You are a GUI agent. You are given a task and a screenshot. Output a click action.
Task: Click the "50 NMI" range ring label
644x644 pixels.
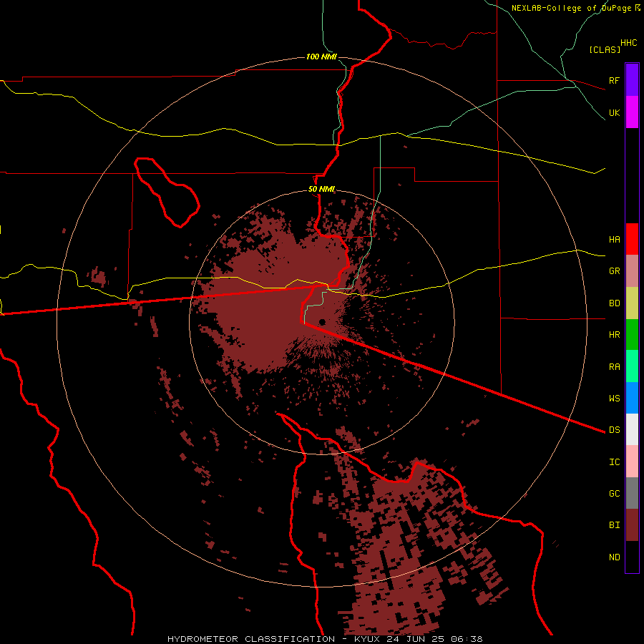coord(321,189)
